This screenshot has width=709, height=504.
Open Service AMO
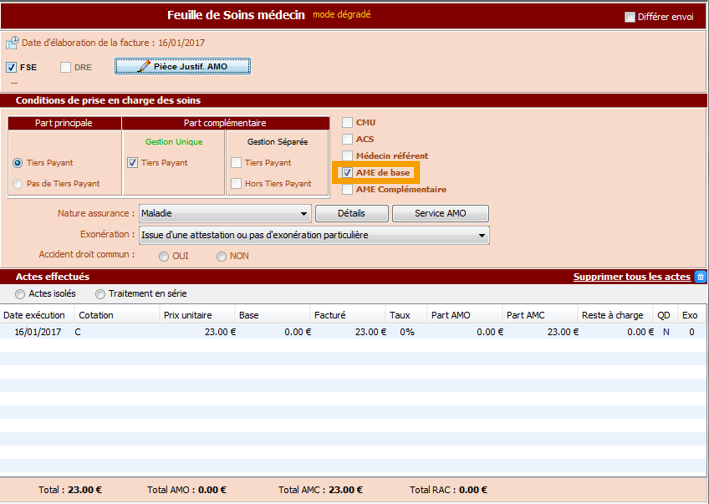(x=440, y=214)
